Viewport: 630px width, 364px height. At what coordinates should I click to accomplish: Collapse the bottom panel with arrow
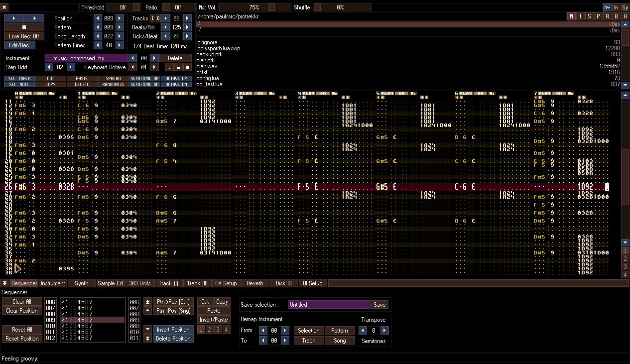point(5,283)
